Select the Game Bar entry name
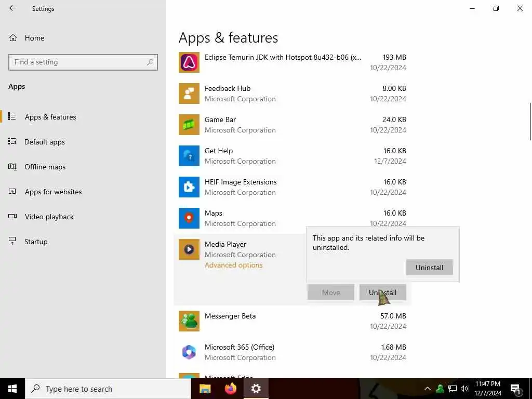This screenshot has height=399, width=532. (220, 120)
